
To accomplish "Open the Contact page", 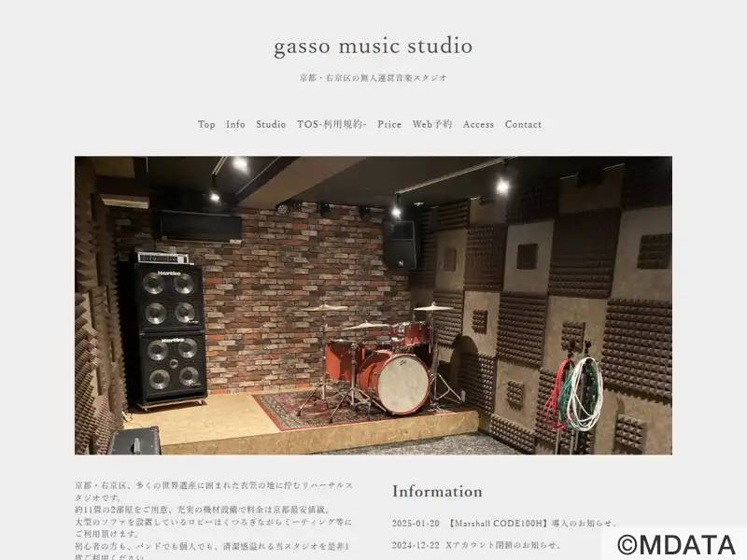I will (523, 125).
